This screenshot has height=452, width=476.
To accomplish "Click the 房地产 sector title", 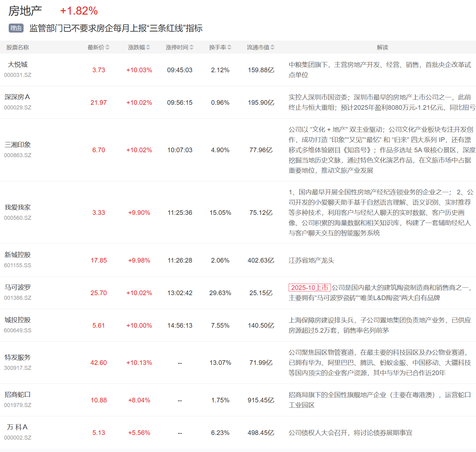I will click(x=25, y=11).
